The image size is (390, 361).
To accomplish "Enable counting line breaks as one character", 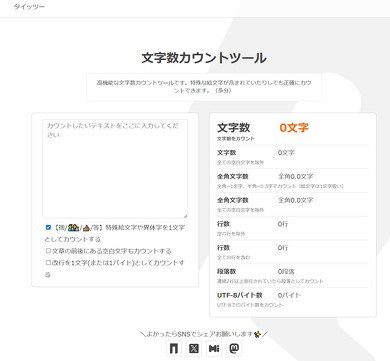I will coord(48,263).
